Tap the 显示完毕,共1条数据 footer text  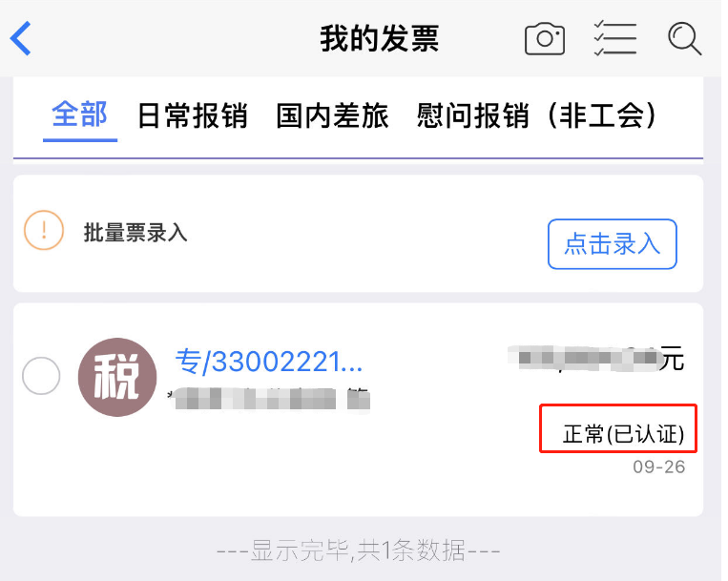(358, 550)
